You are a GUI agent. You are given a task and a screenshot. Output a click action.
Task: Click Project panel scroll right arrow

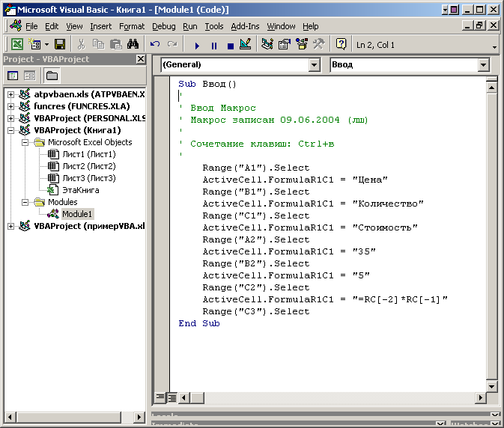[139, 417]
